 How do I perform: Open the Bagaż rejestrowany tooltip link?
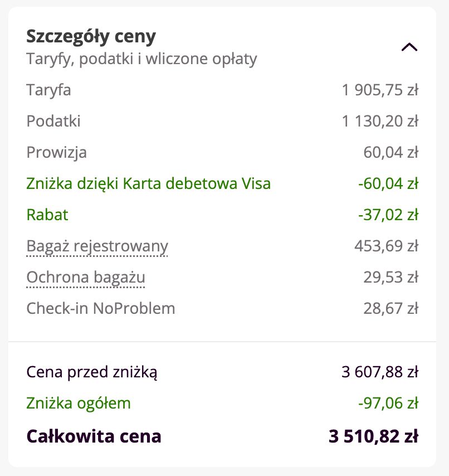coord(97,246)
